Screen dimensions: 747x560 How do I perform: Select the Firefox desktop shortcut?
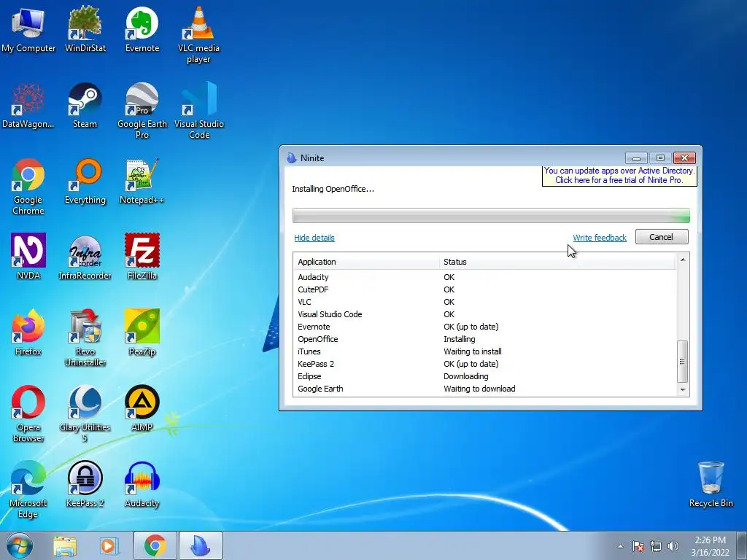point(28,332)
